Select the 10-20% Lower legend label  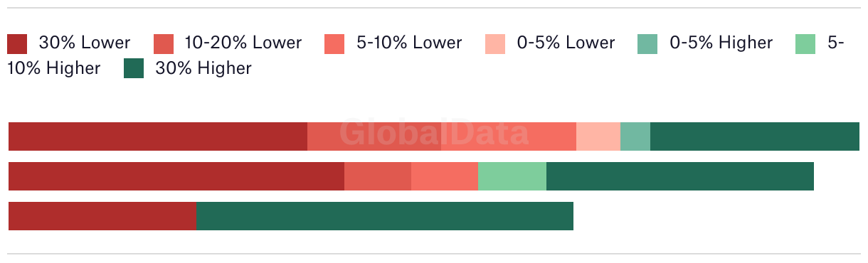[243, 43]
